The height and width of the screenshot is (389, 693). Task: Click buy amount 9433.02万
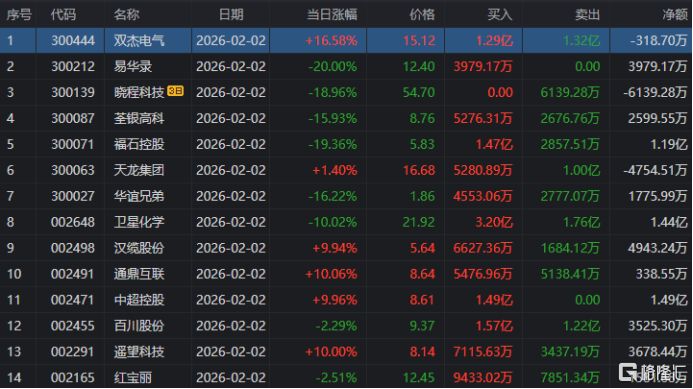pos(483,378)
